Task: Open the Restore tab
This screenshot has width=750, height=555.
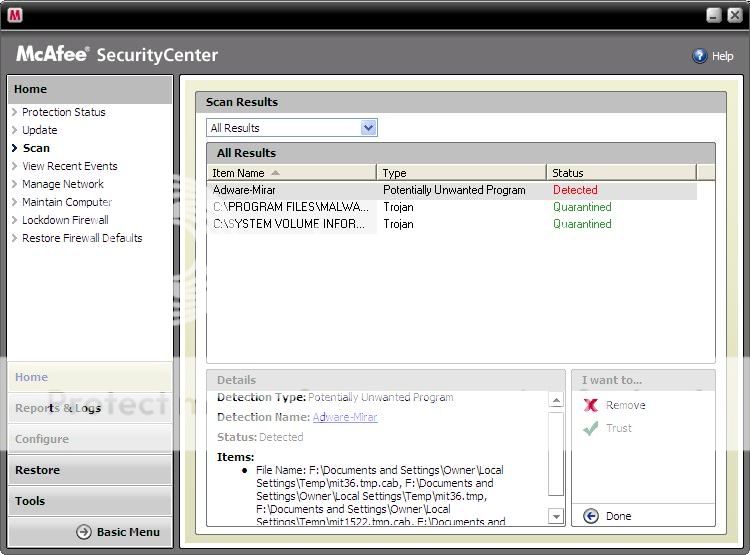Action: tap(90, 470)
